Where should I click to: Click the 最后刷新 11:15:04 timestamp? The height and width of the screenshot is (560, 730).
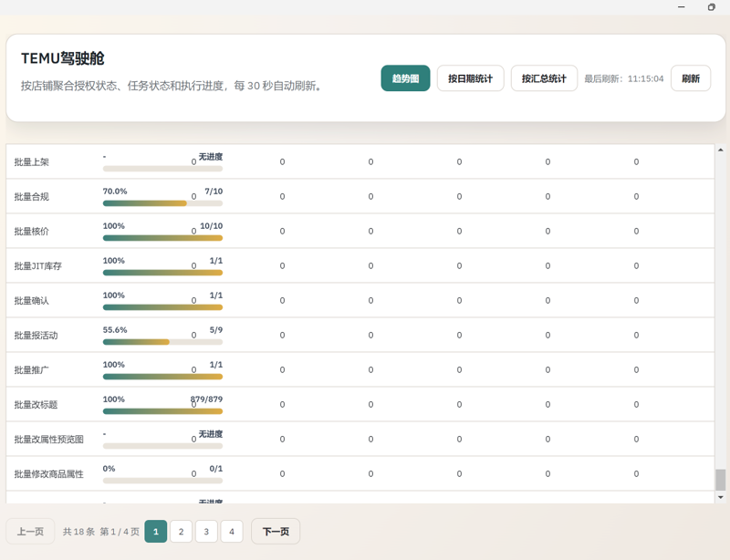tap(624, 78)
